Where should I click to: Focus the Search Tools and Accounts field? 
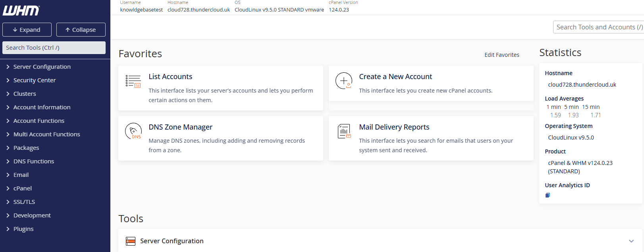pyautogui.click(x=598, y=27)
